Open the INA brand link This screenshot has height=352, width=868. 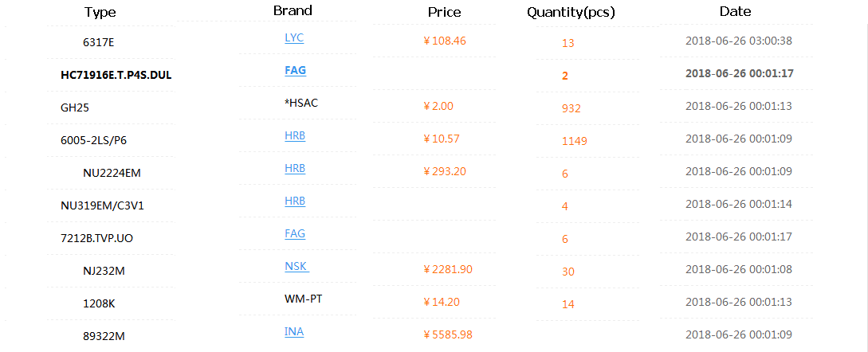294,332
